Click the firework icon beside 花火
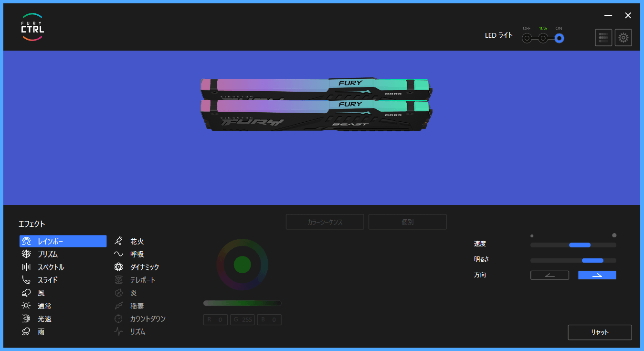Screen dimensions: 644x351 point(119,242)
